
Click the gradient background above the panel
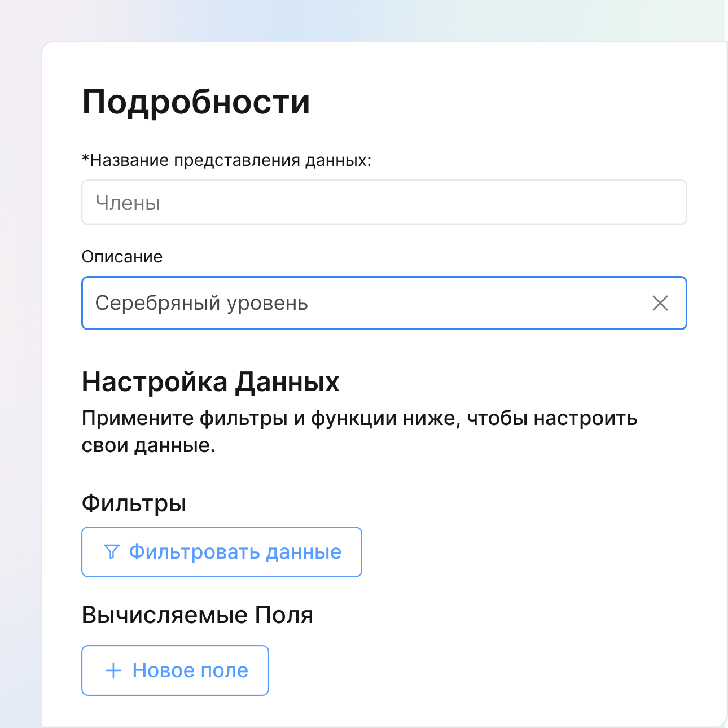[361, 20]
